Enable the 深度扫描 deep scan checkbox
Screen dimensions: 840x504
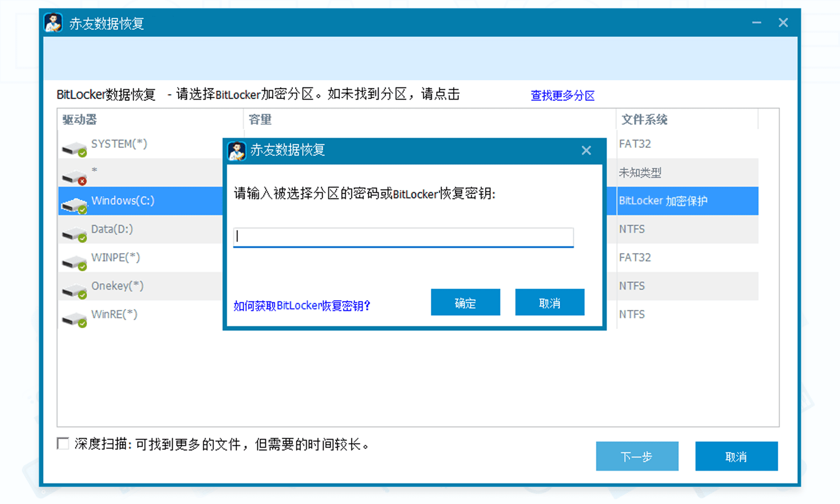pos(63,444)
